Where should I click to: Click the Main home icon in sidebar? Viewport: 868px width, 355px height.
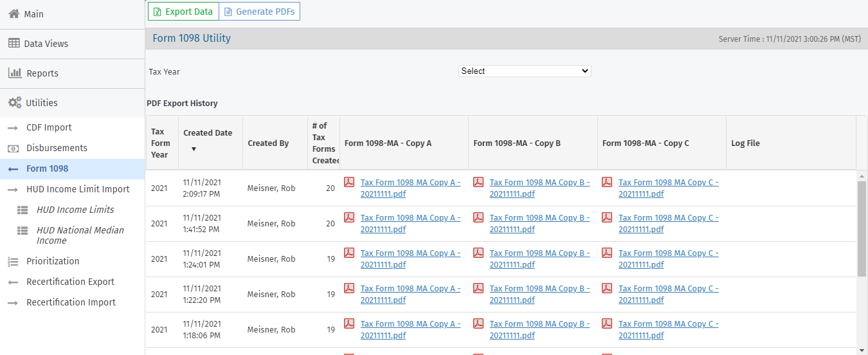14,14
